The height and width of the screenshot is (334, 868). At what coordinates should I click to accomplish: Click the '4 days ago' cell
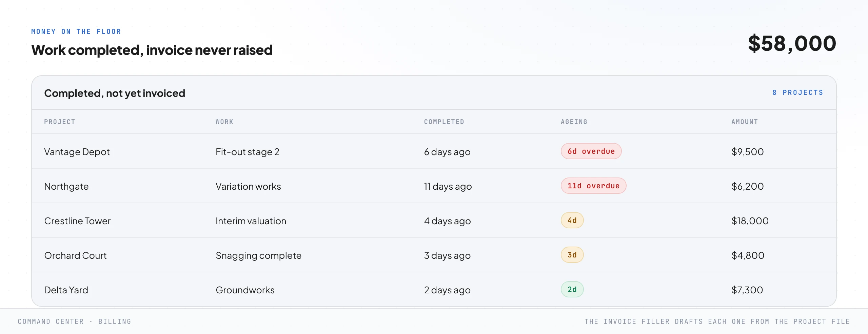[x=447, y=221]
